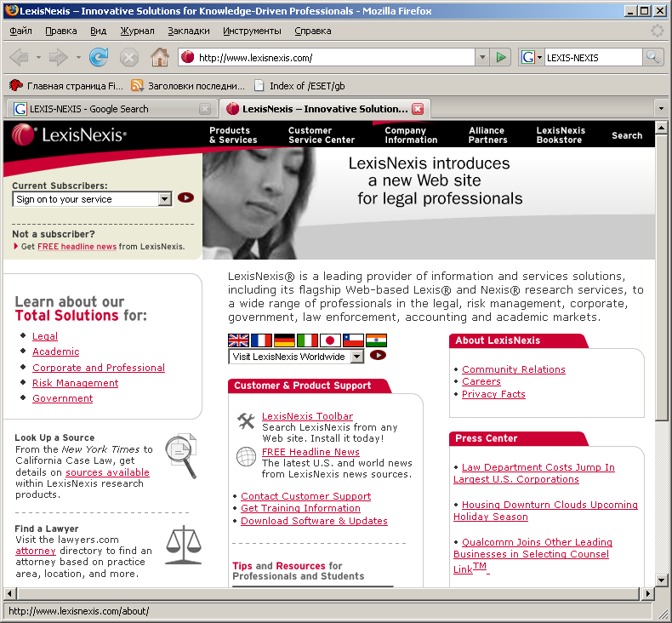Select the Italian flag
The height and width of the screenshot is (623, 672).
pyautogui.click(x=307, y=340)
